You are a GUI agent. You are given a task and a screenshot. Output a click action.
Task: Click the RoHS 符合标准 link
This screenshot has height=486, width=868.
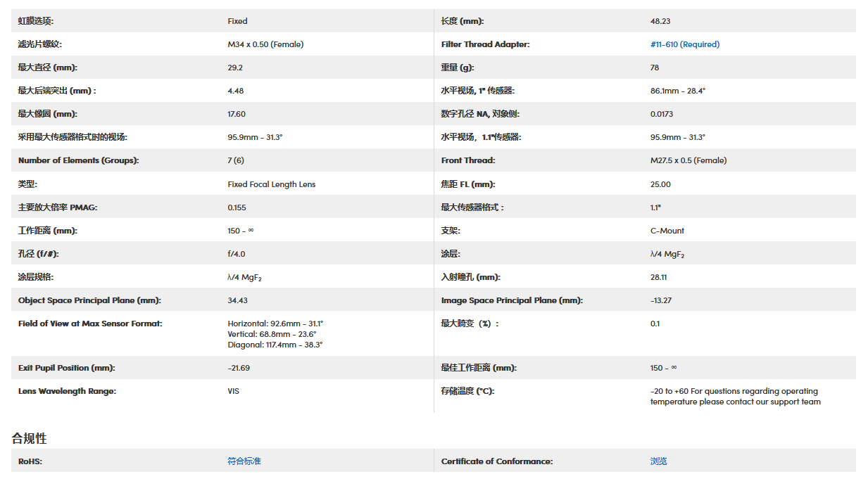tap(244, 461)
